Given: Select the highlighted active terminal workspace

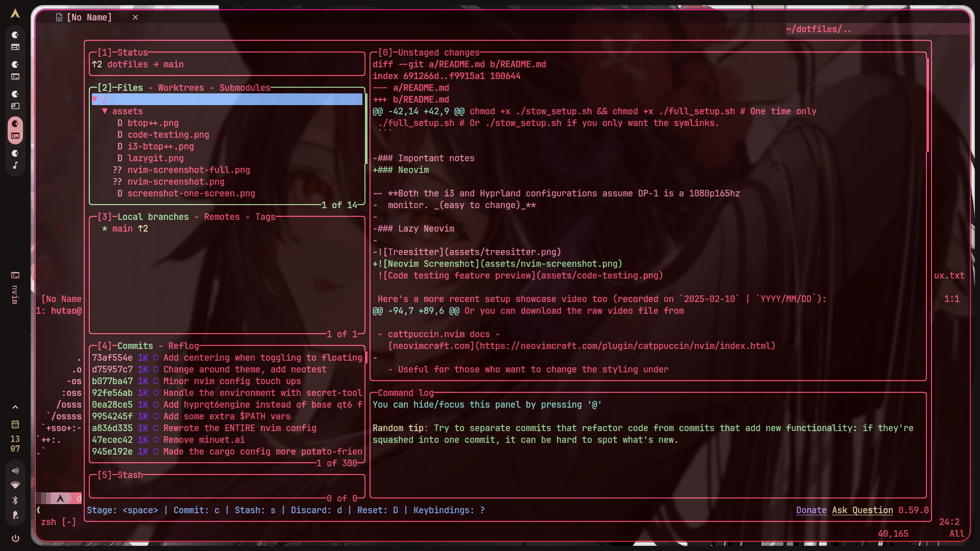Looking at the screenshot, I should click(15, 130).
